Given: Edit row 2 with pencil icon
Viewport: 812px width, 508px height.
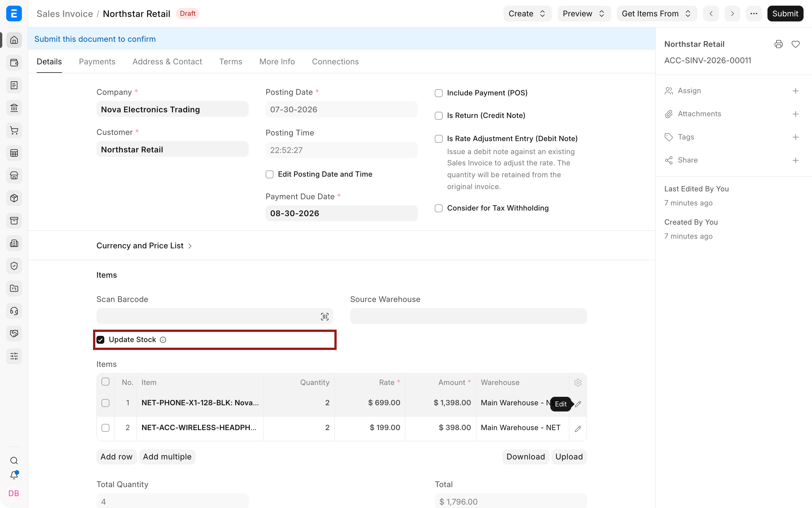Looking at the screenshot, I should point(578,429).
